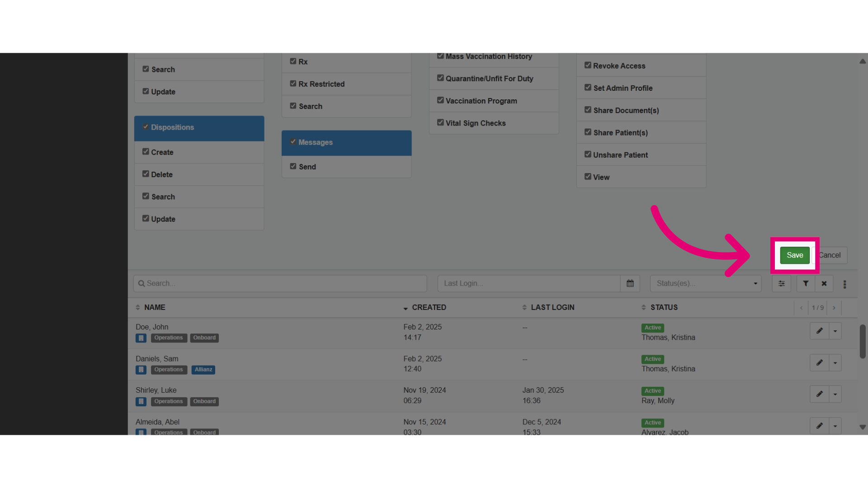Edit user Daniels, Sam with pencil icon

(x=819, y=362)
